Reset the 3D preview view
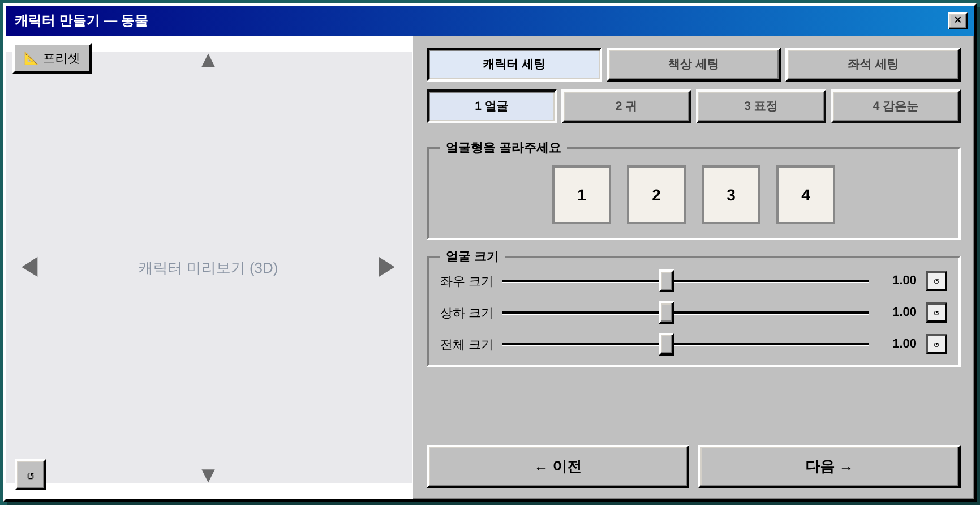980x505 pixels. (x=31, y=474)
